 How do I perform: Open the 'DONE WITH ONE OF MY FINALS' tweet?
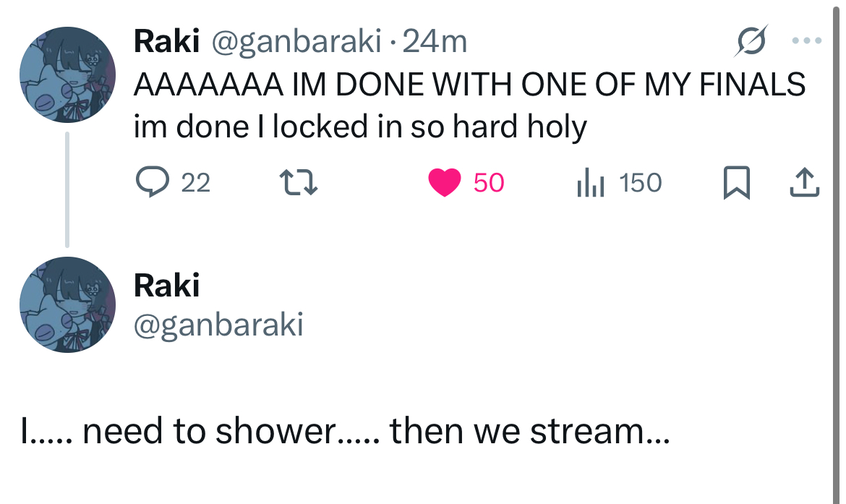point(469,85)
